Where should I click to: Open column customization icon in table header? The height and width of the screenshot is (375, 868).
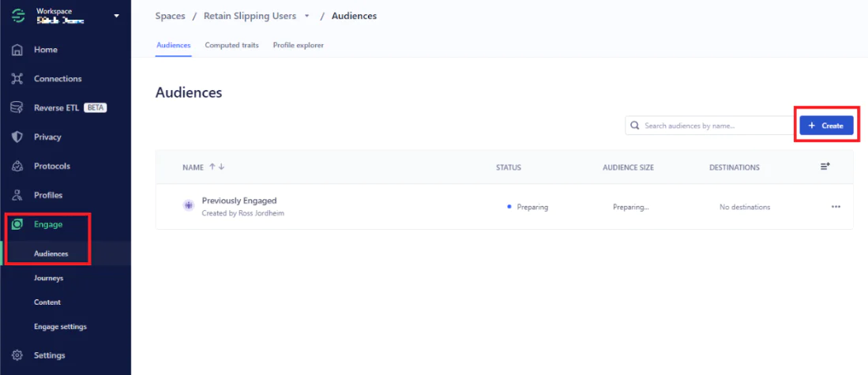[x=825, y=167]
